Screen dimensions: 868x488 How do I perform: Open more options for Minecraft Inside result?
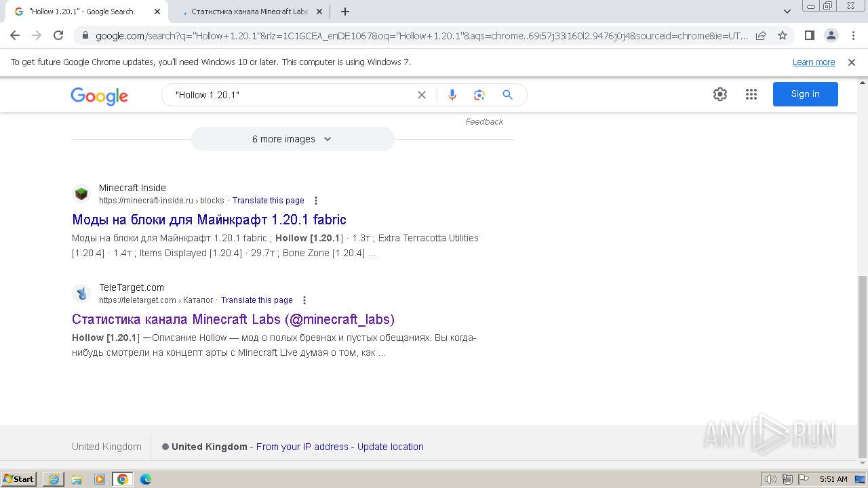pos(316,201)
